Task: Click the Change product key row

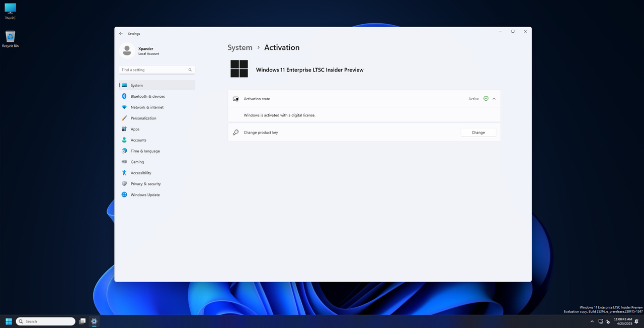Action: pyautogui.click(x=364, y=133)
